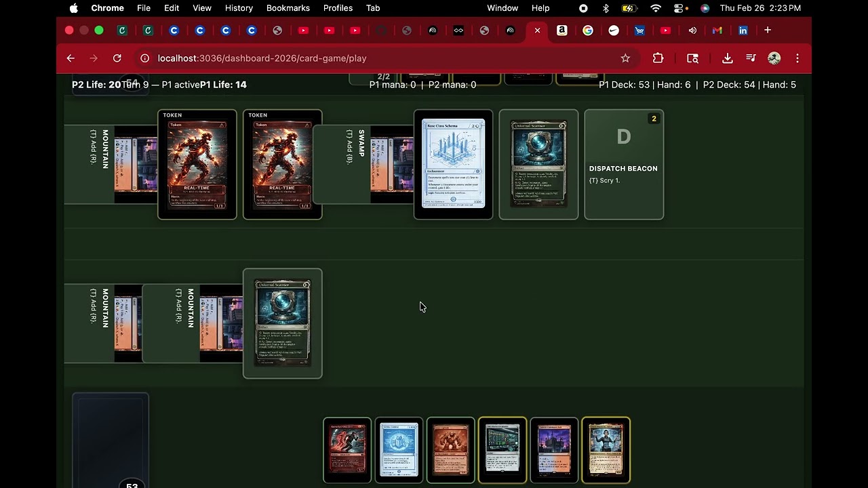
Task: Open the Google Lens search icon
Action: tap(692, 58)
